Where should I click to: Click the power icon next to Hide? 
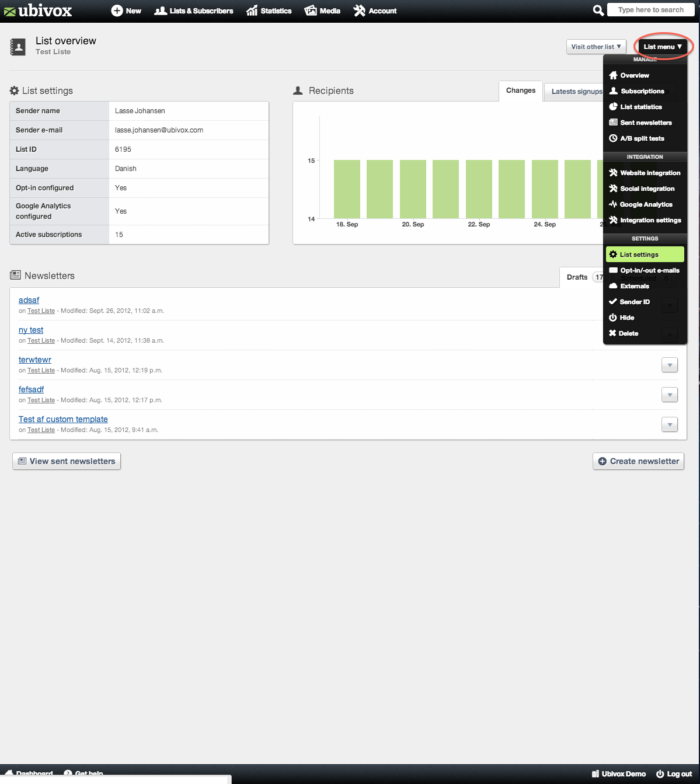613,318
